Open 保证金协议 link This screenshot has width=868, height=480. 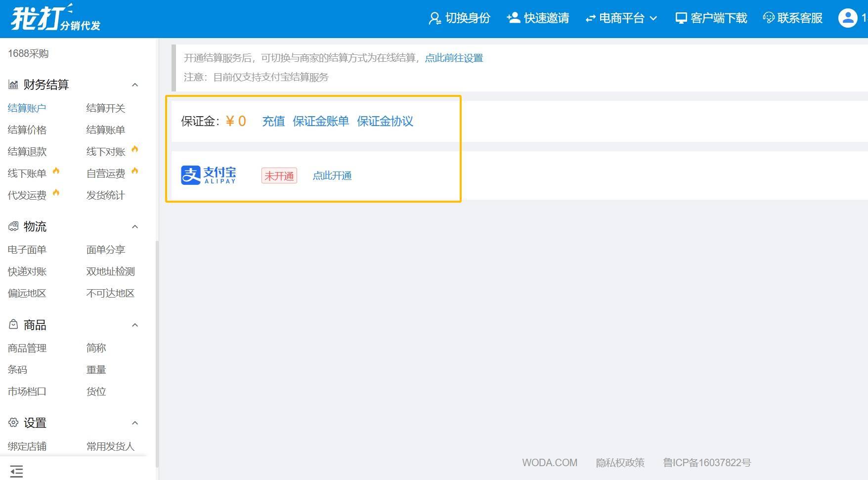(385, 121)
